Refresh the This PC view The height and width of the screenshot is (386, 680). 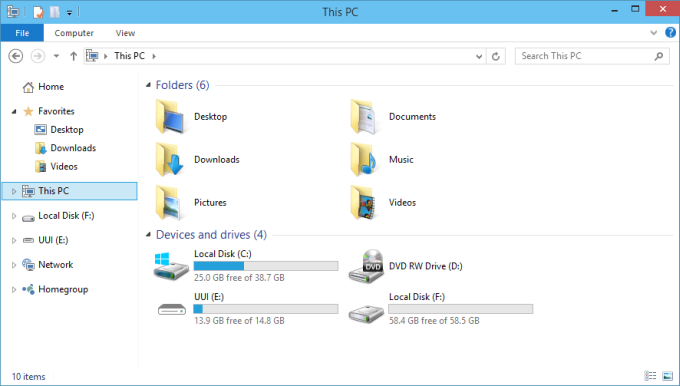[496, 56]
